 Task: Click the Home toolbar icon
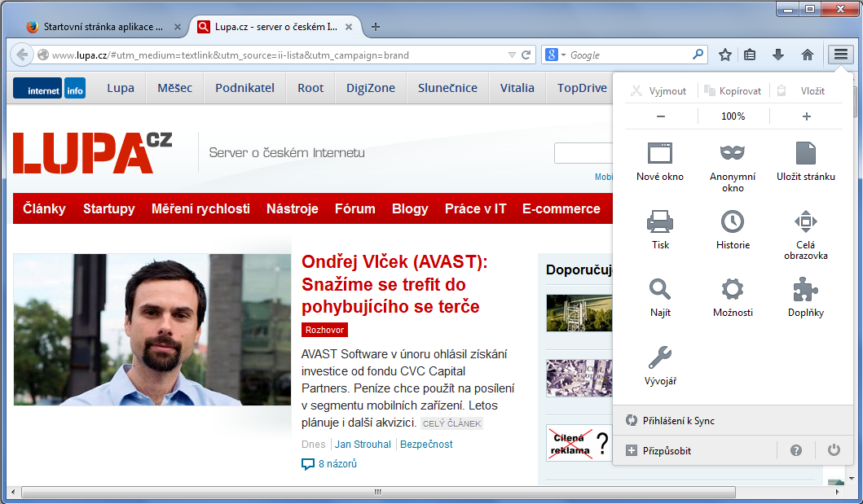tap(808, 55)
